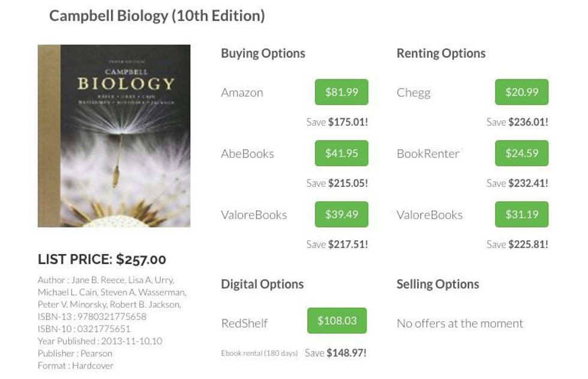Click the "No offers at the moment" text
This screenshot has width=588, height=379.
[x=460, y=323]
